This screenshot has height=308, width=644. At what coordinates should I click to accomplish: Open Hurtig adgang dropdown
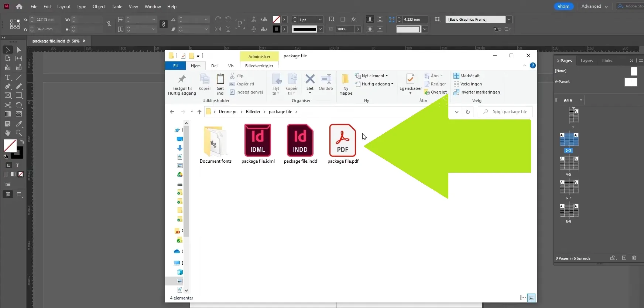coord(374,84)
